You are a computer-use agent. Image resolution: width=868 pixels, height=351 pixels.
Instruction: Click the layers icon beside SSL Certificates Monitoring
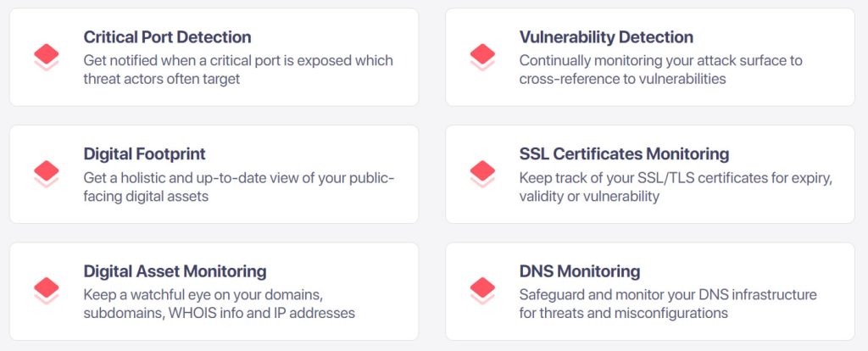[x=482, y=174]
